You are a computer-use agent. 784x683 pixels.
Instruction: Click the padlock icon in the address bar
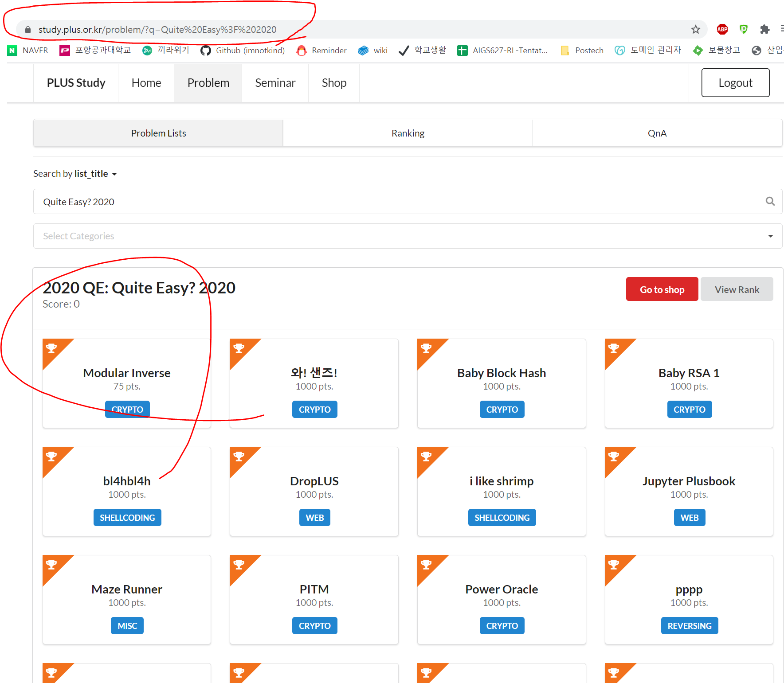(27, 29)
